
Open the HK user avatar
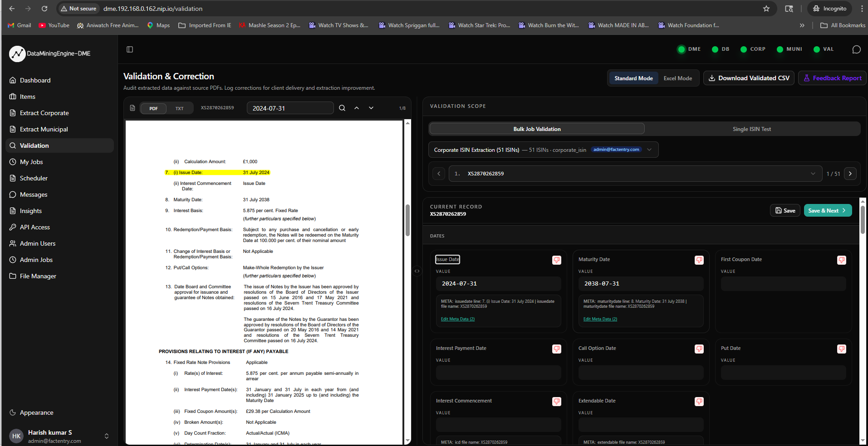tap(16, 436)
